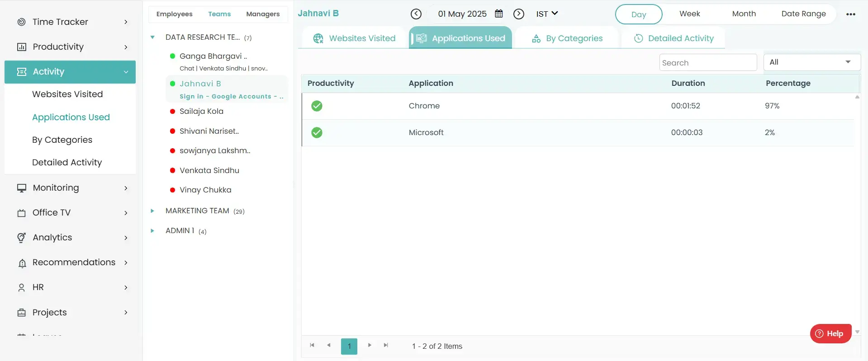The image size is (868, 361).
Task: Select employee Ganga Bhargavi
Action: point(213,56)
